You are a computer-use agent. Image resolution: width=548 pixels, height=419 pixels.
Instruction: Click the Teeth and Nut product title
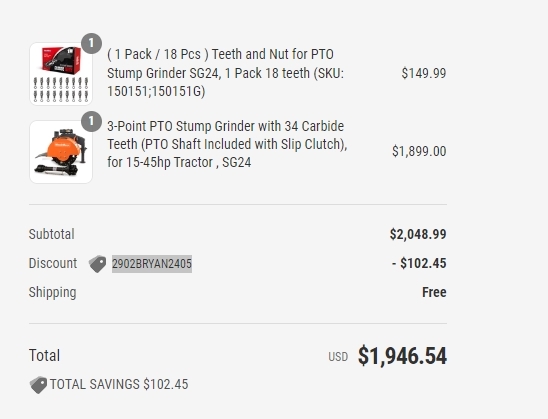225,73
